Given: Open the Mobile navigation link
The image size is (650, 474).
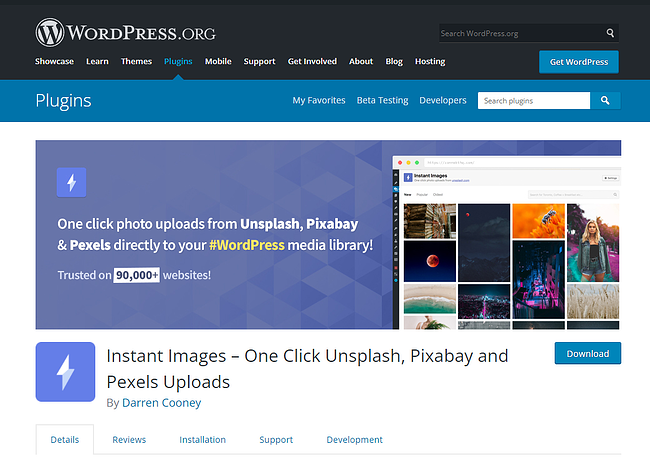Looking at the screenshot, I should point(218,61).
